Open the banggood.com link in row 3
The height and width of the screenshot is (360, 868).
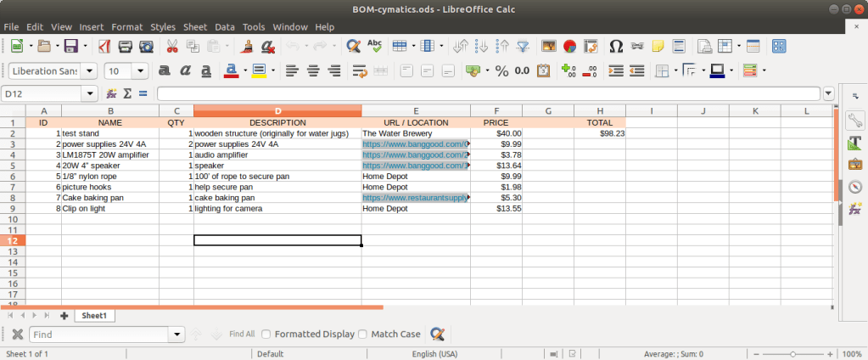coord(415,144)
